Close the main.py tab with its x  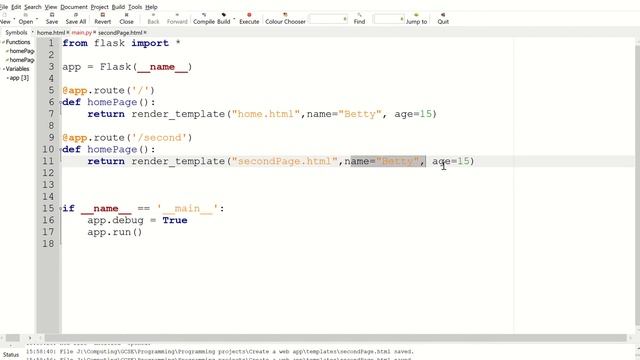94,33
